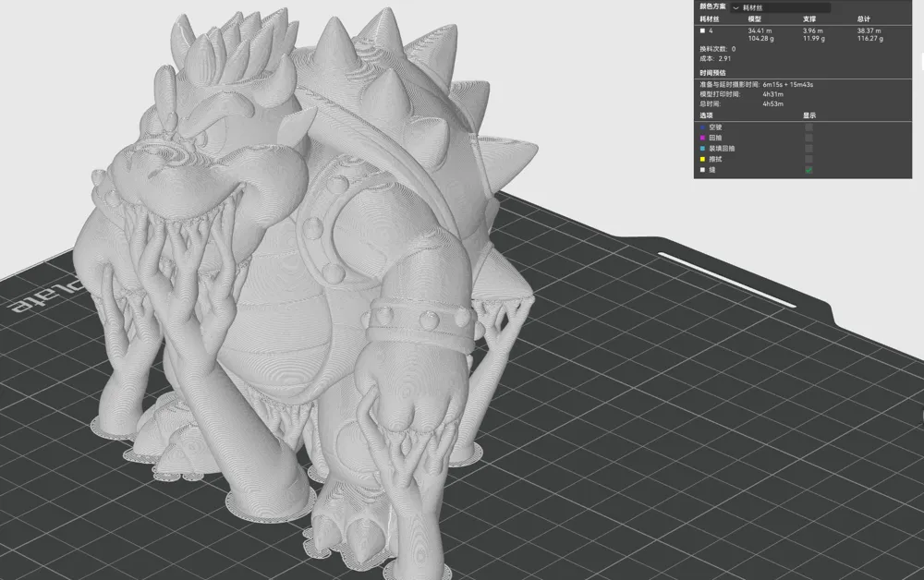This screenshot has width=924, height=580.
Task: Click the 回抽 option label
Action: (x=715, y=138)
